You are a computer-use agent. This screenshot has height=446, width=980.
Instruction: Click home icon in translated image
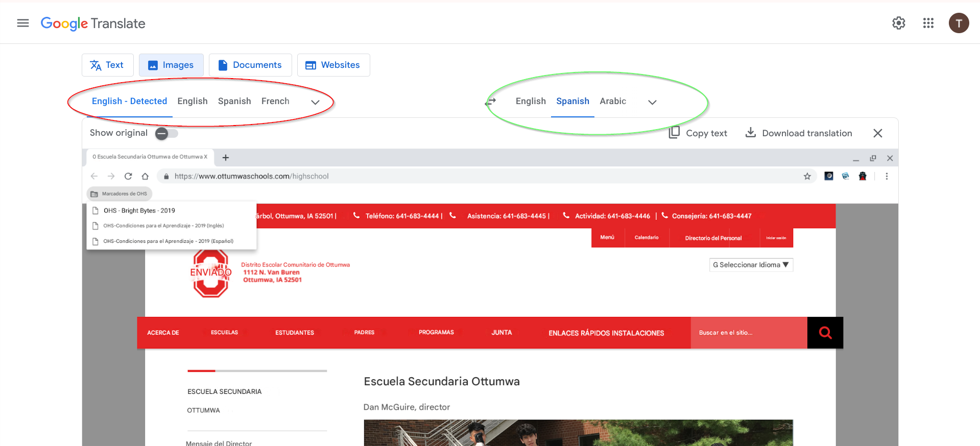click(x=145, y=176)
